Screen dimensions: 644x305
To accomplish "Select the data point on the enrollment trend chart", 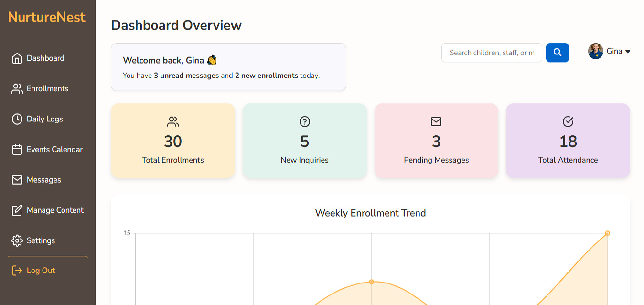I will [x=371, y=282].
